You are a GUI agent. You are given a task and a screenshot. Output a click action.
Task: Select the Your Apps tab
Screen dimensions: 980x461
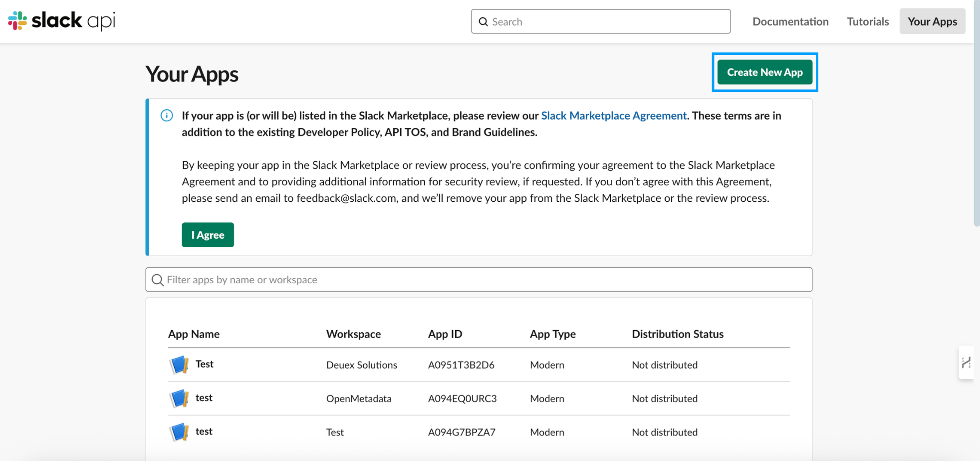pos(932,21)
